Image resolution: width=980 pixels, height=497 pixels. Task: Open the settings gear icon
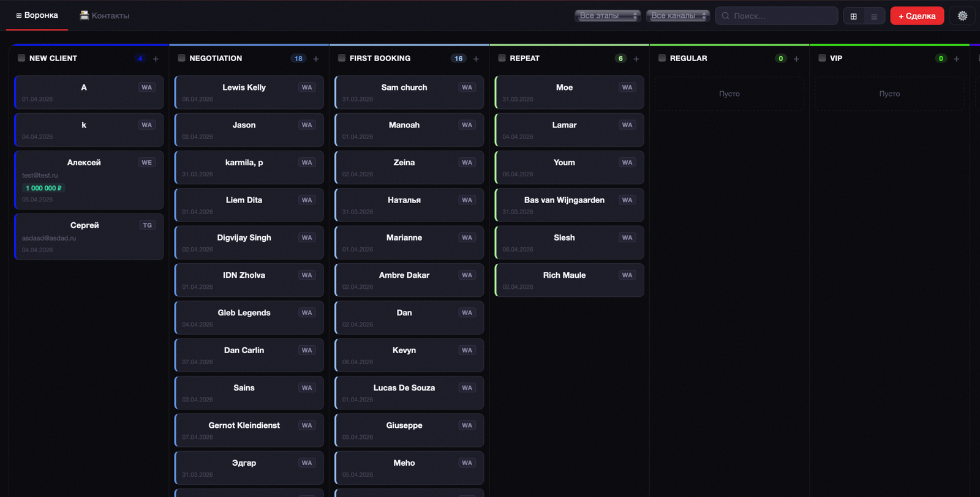click(962, 16)
